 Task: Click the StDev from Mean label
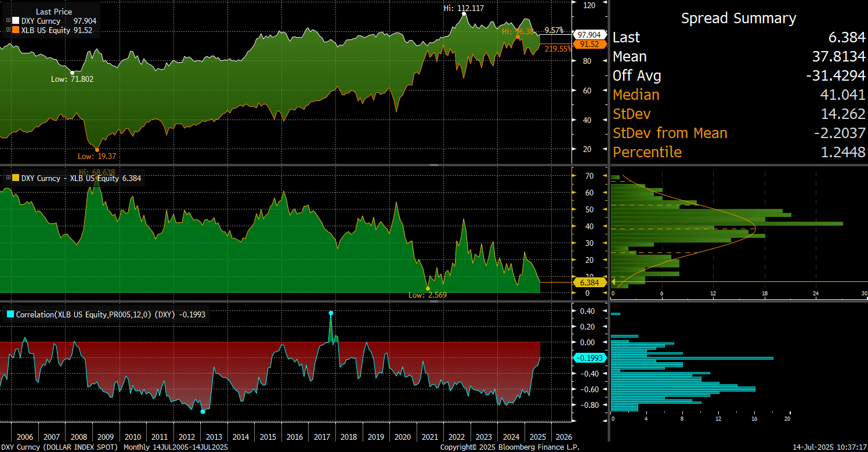click(670, 133)
